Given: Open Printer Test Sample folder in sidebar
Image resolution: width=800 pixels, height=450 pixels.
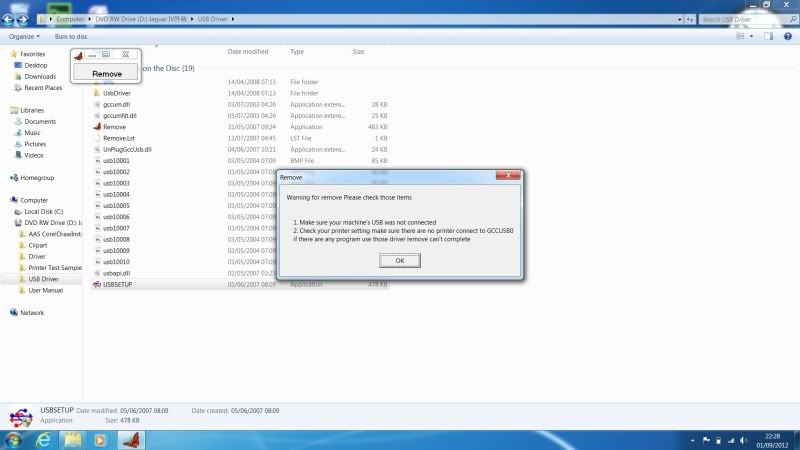Looking at the screenshot, I should tap(55, 267).
